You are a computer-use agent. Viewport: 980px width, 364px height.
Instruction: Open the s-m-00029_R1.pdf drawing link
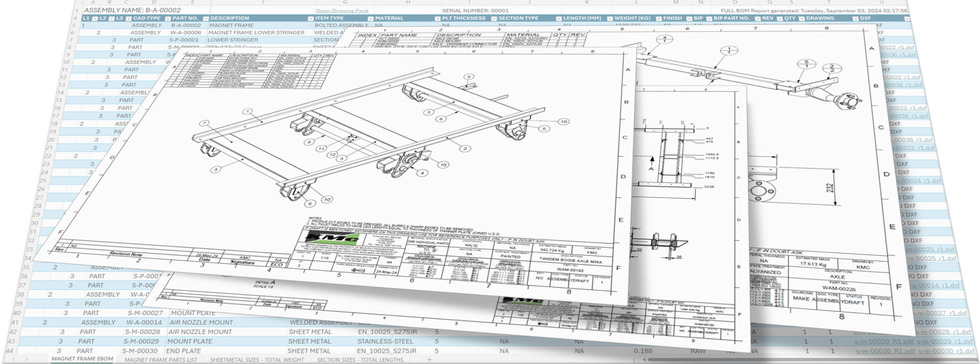coord(883,340)
